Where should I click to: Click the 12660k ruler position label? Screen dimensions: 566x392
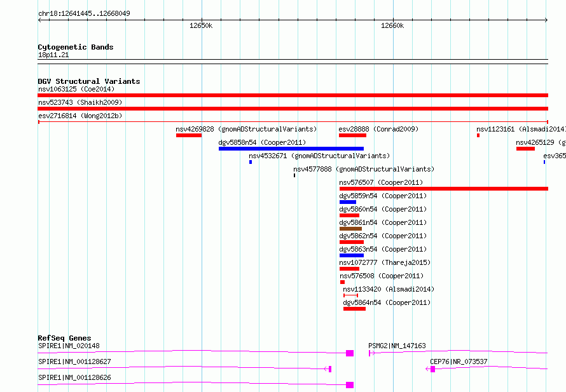pos(392,25)
